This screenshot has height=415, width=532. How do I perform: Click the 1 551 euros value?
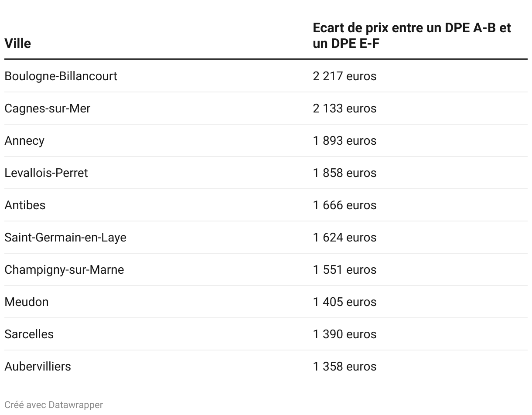coord(344,270)
